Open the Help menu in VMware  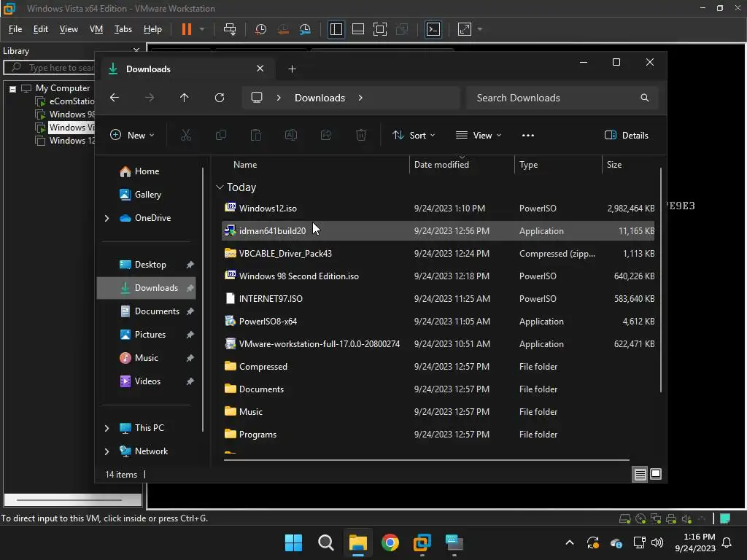click(x=152, y=29)
